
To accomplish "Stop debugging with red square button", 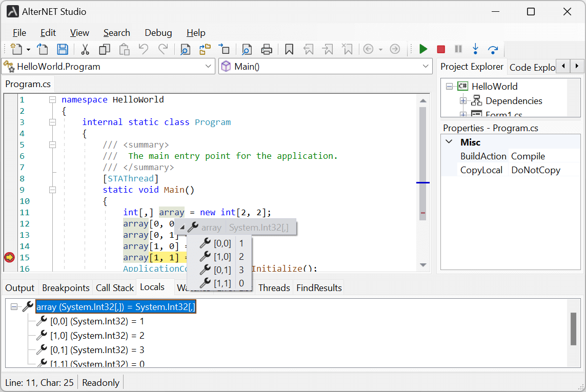I will point(441,49).
